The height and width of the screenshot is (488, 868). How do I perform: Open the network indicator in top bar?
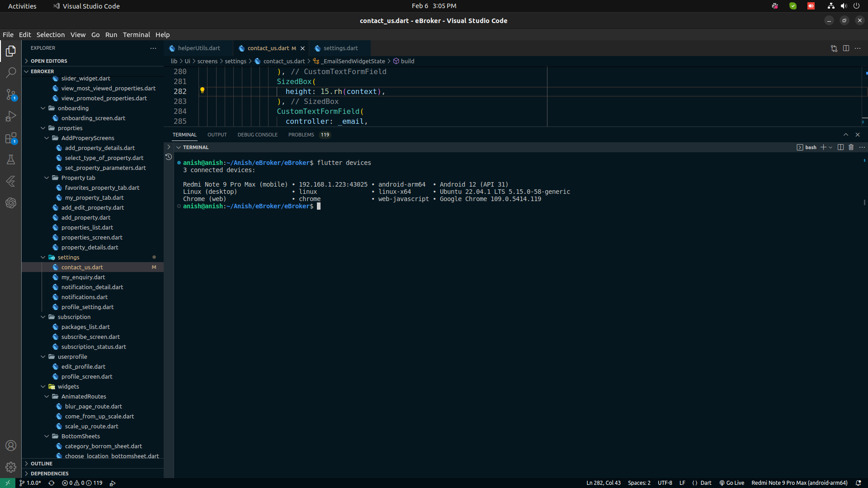tap(831, 6)
